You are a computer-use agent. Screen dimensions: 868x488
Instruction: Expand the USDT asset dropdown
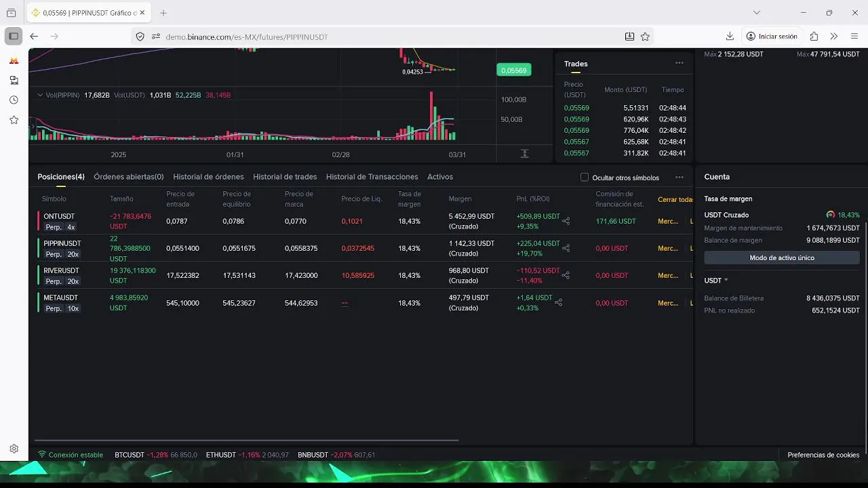[x=716, y=280]
